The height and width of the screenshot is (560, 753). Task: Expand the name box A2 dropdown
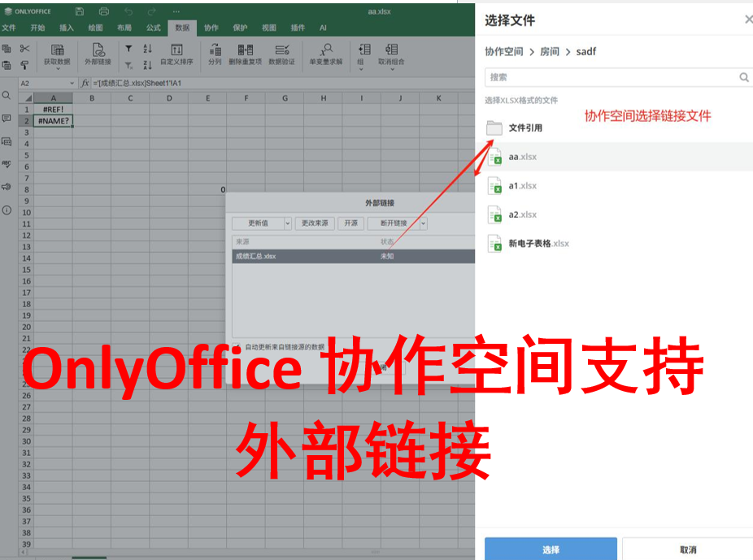72,83
